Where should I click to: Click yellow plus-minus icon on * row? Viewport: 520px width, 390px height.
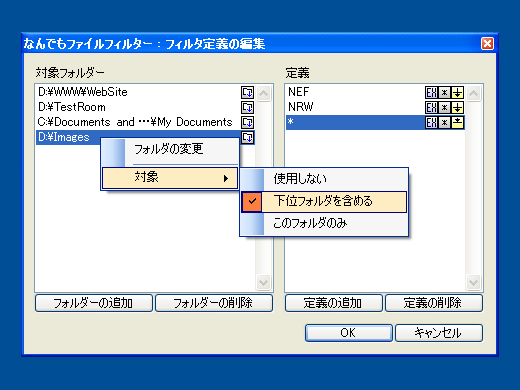pos(457,122)
